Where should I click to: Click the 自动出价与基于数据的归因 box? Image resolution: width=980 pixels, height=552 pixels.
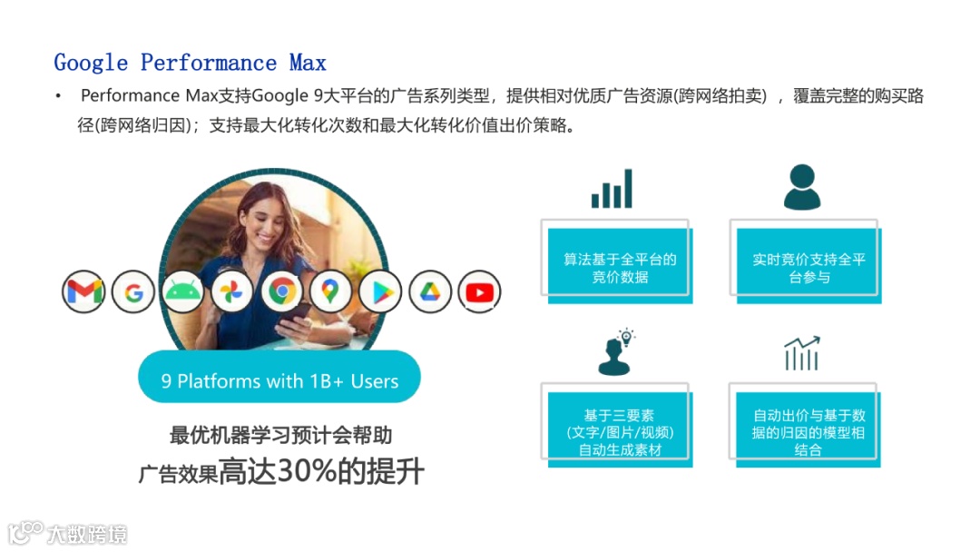[x=805, y=426]
